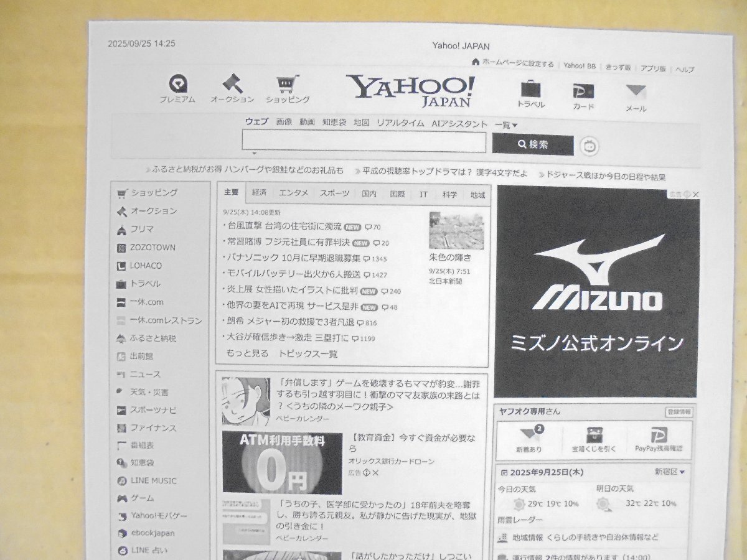Open the 一休.comレストラン sidebar link
747x560 pixels.
click(166, 321)
